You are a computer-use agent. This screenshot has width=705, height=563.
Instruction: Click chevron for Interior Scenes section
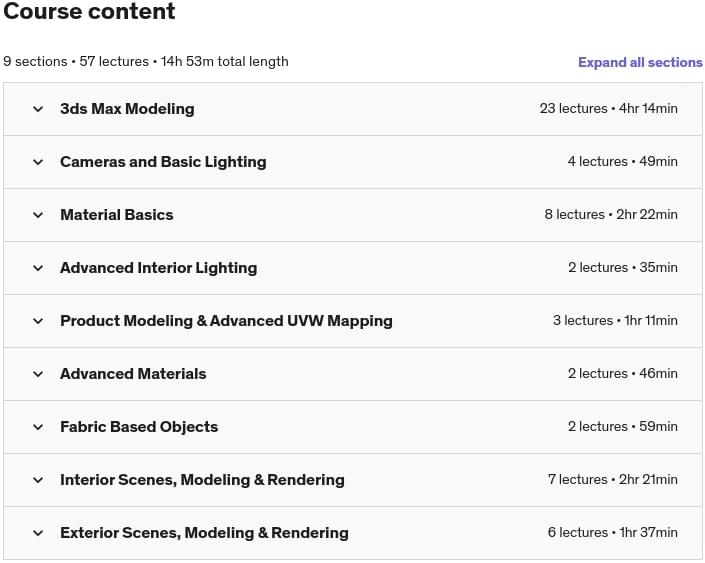[38, 480]
